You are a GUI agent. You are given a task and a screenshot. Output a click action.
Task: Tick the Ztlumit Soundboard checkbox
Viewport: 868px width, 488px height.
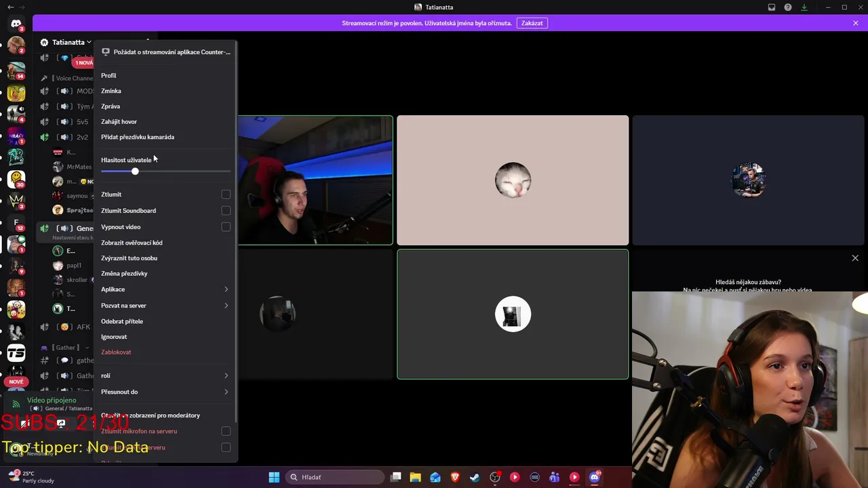point(226,211)
